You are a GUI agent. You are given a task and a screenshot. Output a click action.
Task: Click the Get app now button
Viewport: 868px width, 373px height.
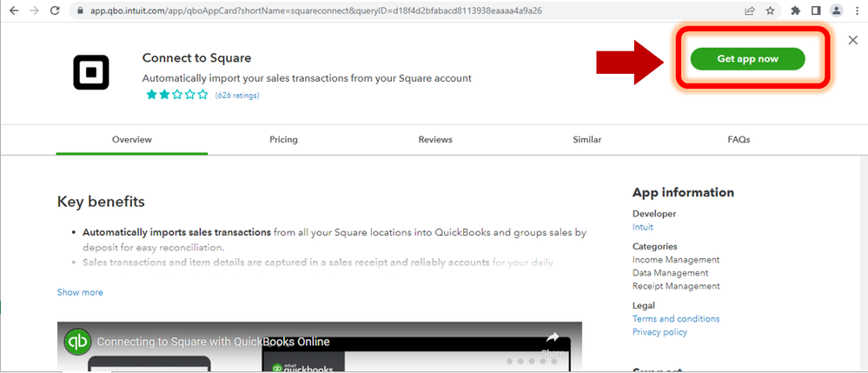[x=747, y=59]
